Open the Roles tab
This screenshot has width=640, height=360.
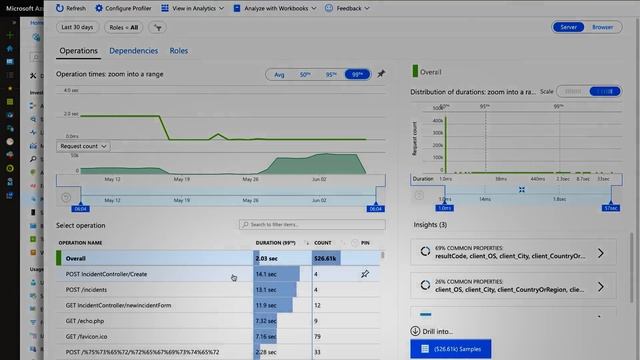click(179, 51)
